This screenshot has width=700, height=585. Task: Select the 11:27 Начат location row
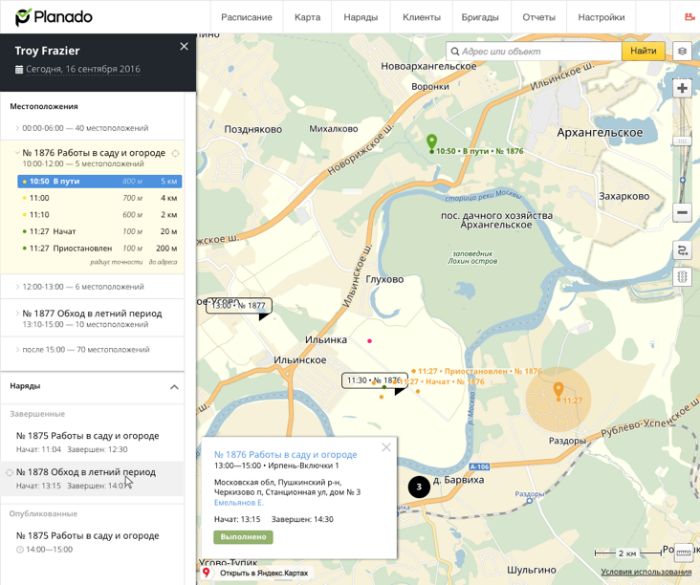[100, 231]
